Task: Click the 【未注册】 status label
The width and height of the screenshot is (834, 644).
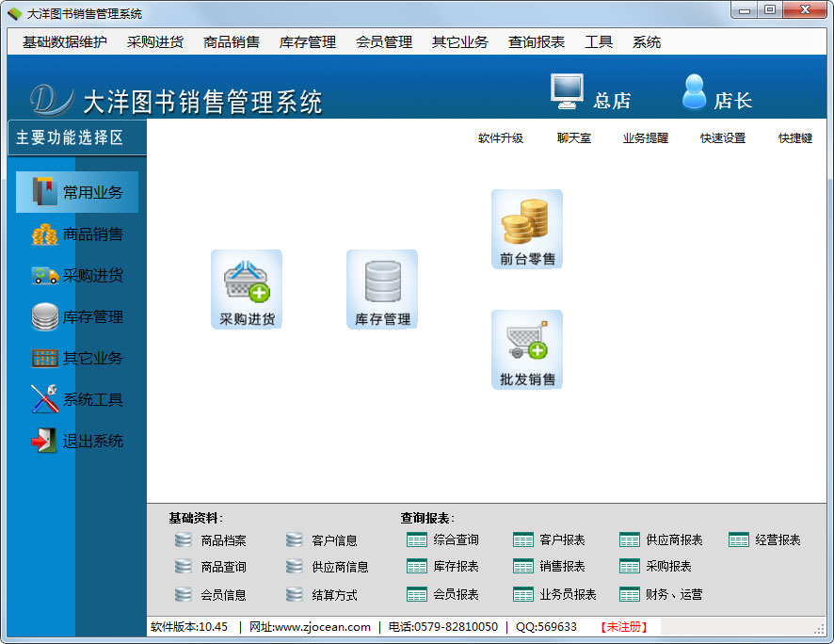Action: coord(624,627)
